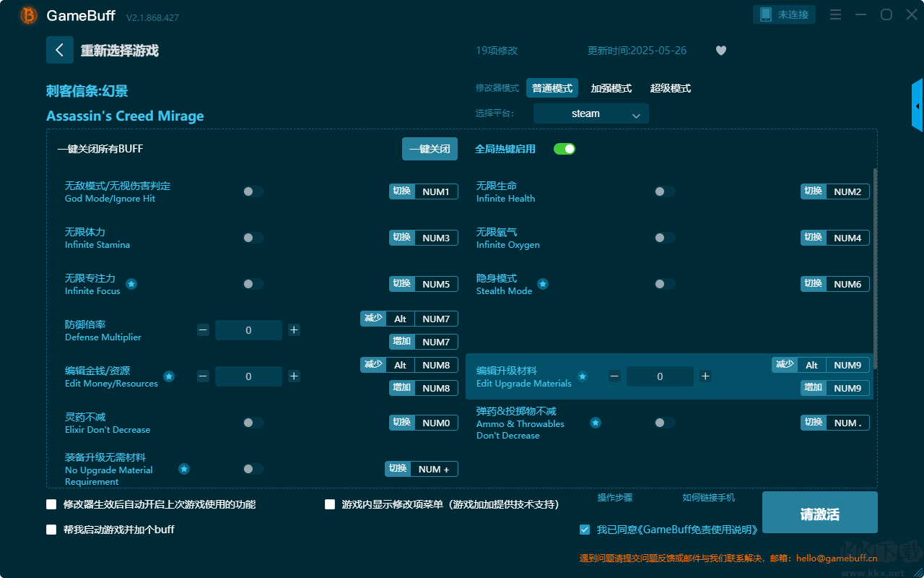Image resolution: width=924 pixels, height=578 pixels.
Task: Open the 如何链接手机 link
Action: (x=709, y=498)
